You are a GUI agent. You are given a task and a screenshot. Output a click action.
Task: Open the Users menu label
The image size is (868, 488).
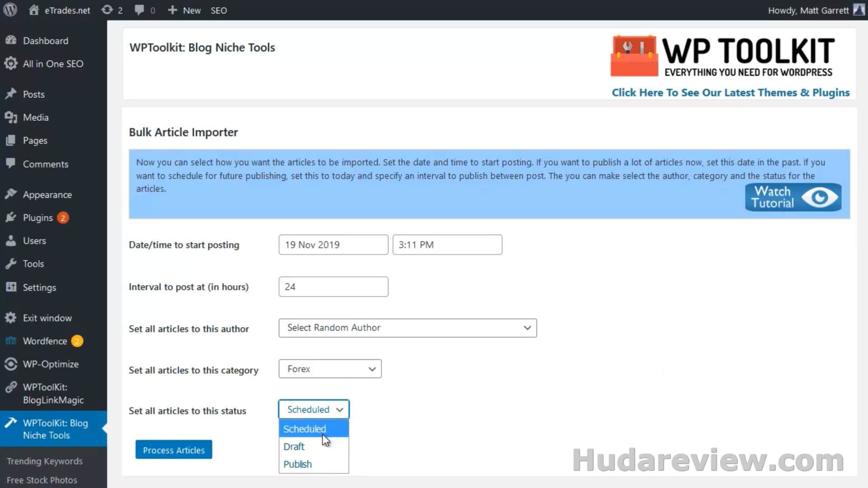click(x=34, y=241)
